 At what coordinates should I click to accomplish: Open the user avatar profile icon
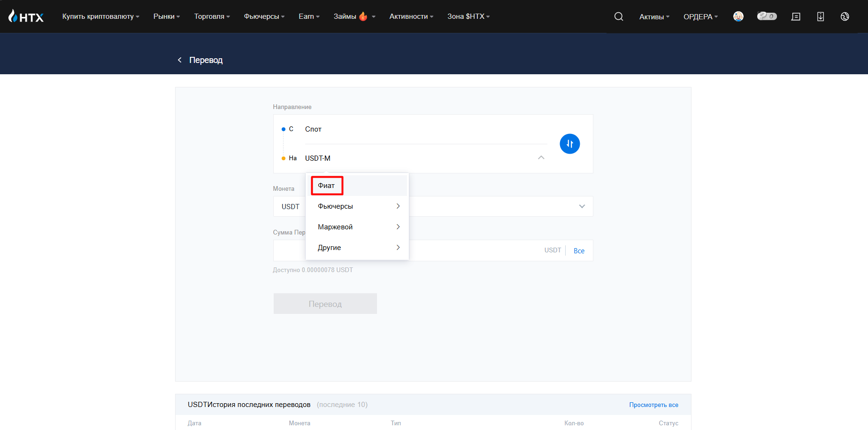[738, 16]
